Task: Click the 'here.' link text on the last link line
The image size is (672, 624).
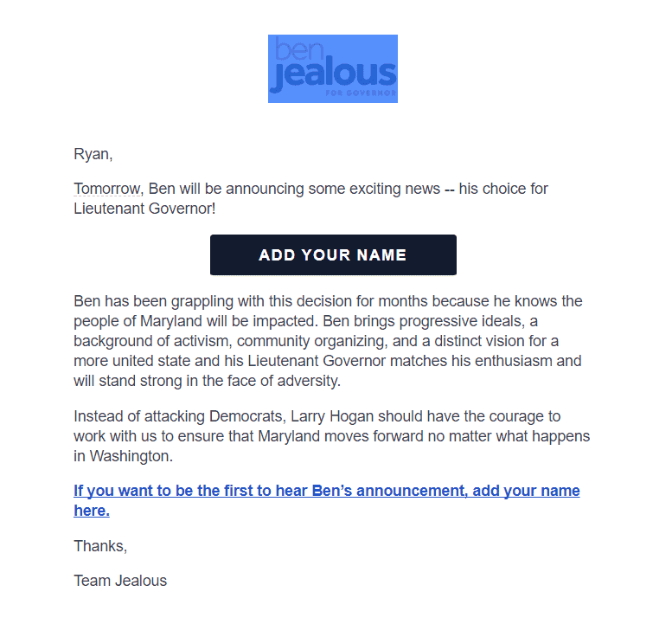Action: coord(92,511)
